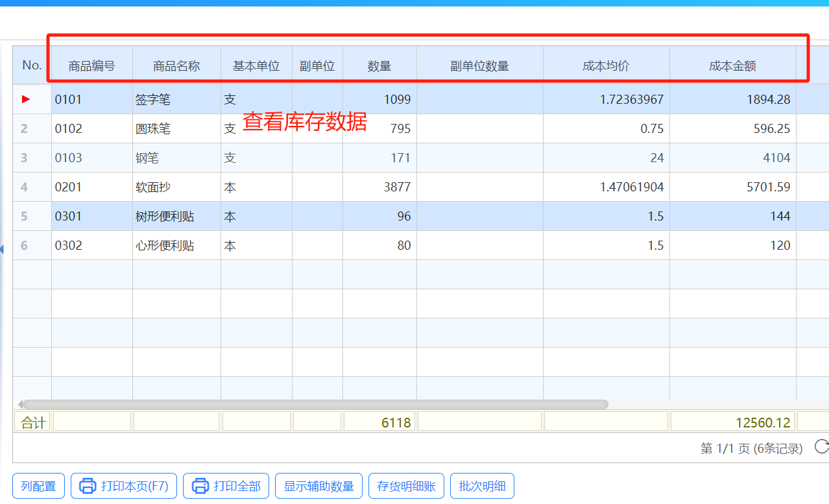Click the 副单位数量 column header
Screen dimensions: 829x504
click(479, 66)
